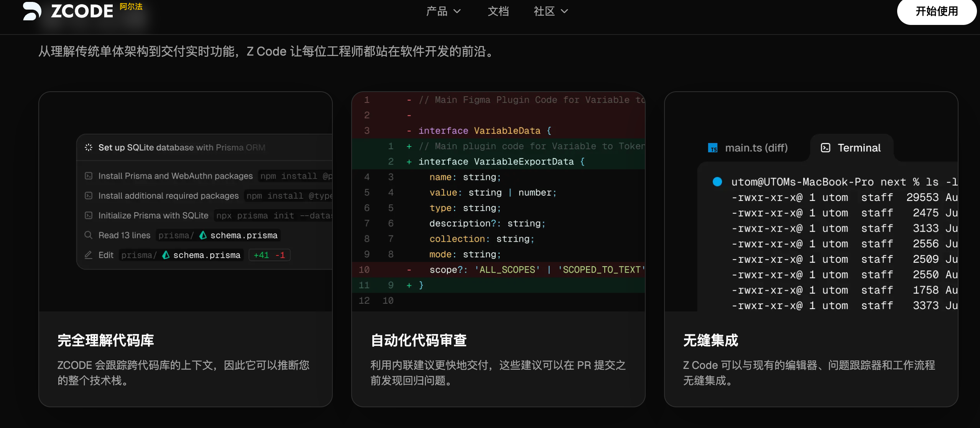Screen dimensions: 980x428
Task: Click removed line interface VariableData
Action: point(498,130)
